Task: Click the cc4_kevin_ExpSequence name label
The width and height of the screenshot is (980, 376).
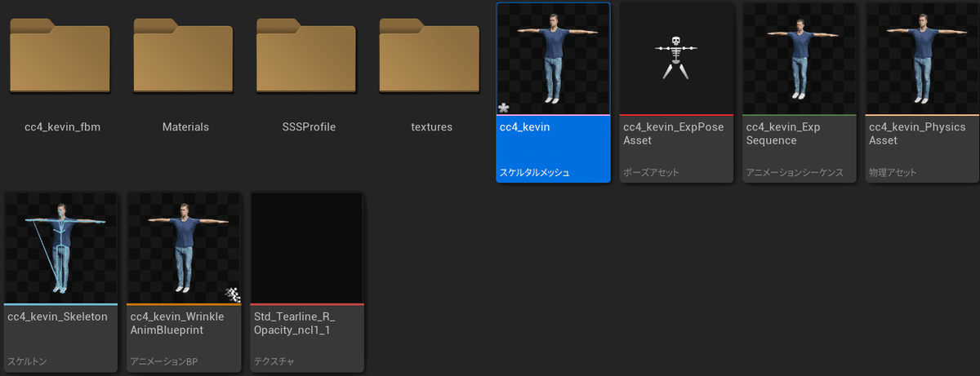Action: pos(782,134)
